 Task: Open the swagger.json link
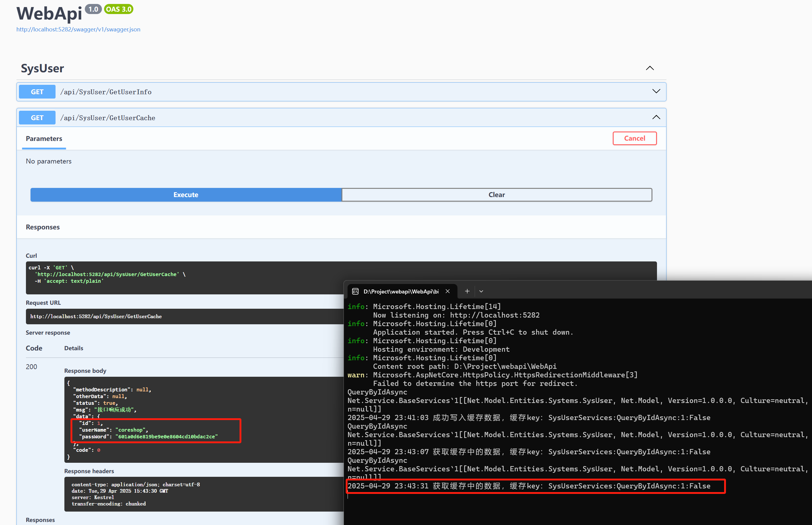pyautogui.click(x=78, y=29)
